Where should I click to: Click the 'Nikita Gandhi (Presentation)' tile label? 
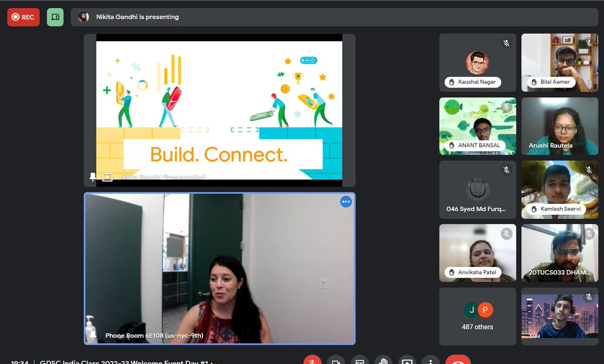click(x=163, y=177)
